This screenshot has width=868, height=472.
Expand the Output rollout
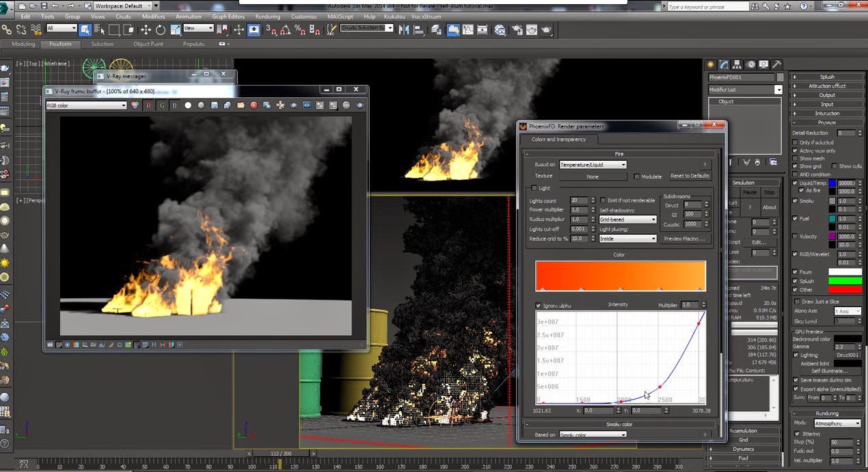coord(826,95)
